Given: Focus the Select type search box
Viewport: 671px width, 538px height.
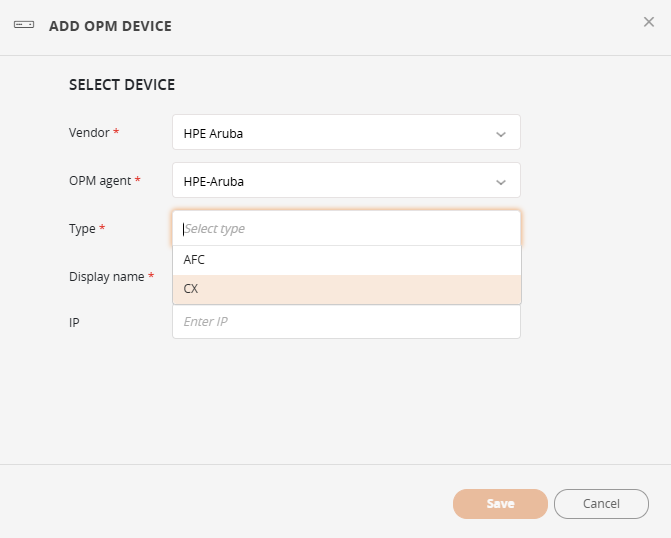Looking at the screenshot, I should [x=346, y=228].
